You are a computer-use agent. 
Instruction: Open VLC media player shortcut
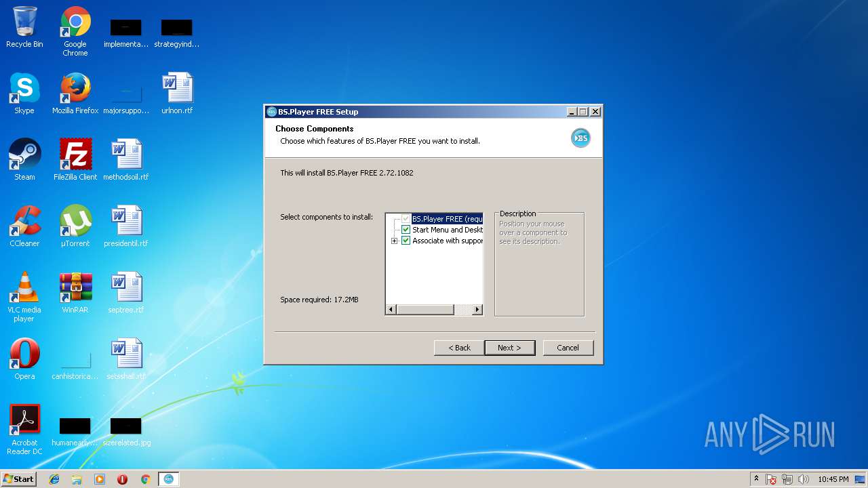tap(24, 297)
